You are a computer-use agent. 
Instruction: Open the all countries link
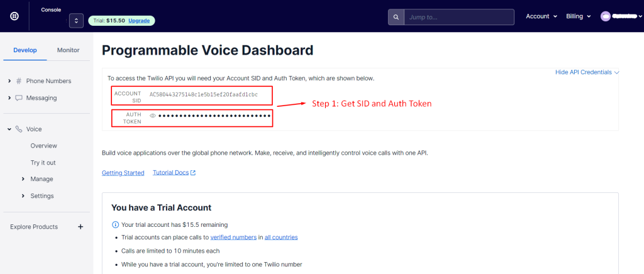281,237
